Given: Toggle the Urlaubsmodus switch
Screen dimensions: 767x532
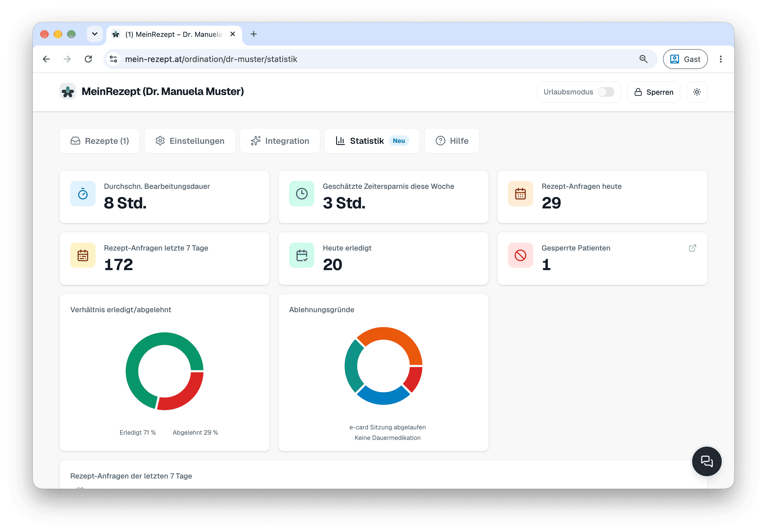Looking at the screenshot, I should click(605, 92).
